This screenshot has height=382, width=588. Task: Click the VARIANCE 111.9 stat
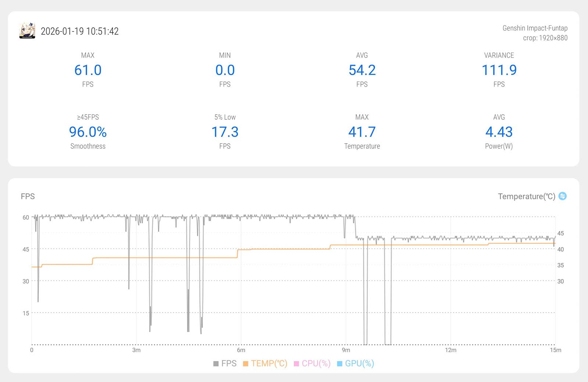[x=499, y=70]
